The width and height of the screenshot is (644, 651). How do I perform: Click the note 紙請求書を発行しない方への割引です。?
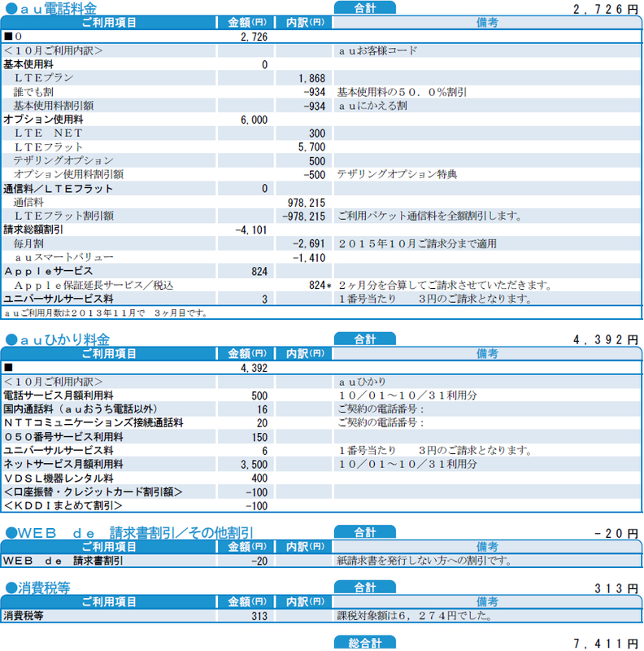tap(425, 561)
